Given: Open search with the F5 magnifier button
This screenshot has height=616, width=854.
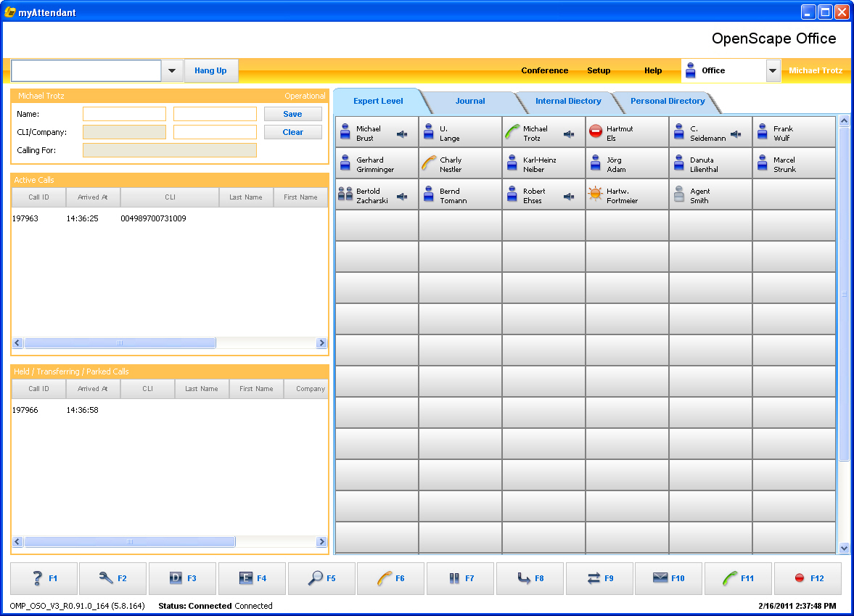Looking at the screenshot, I should [x=322, y=578].
